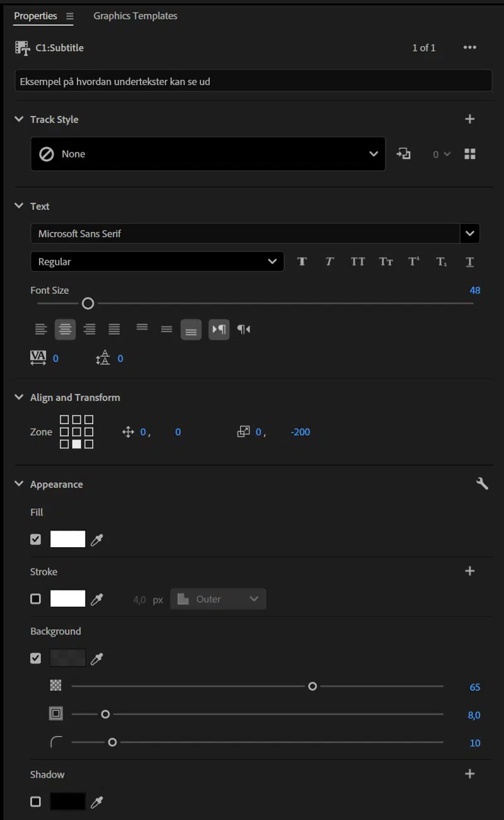Click the subtitle text input field

click(252, 81)
